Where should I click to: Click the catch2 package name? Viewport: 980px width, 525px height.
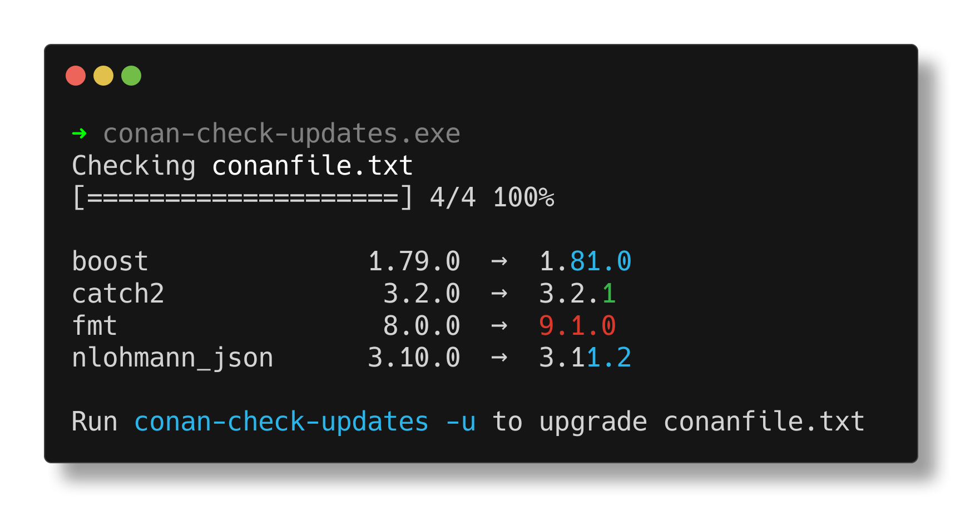[x=118, y=294]
